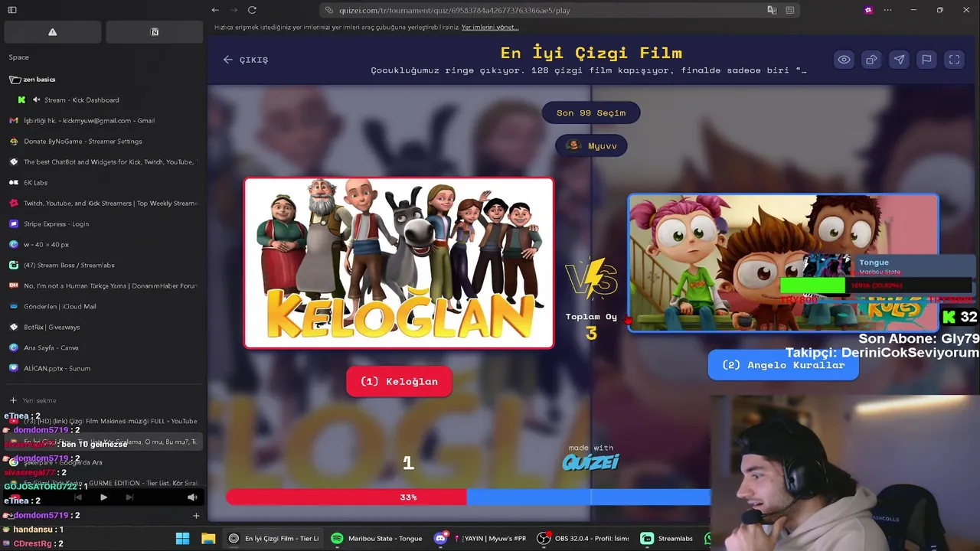
Task: Skip to next track in sidebar player
Action: (x=129, y=497)
